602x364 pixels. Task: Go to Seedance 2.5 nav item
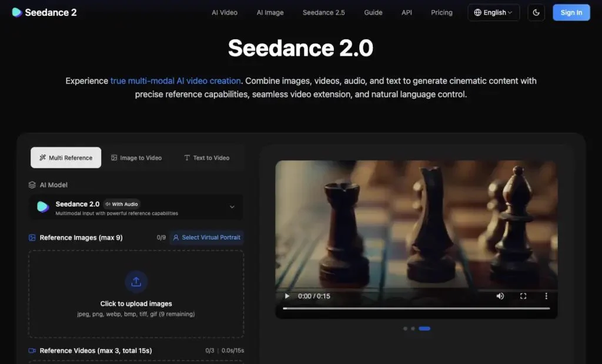click(324, 13)
